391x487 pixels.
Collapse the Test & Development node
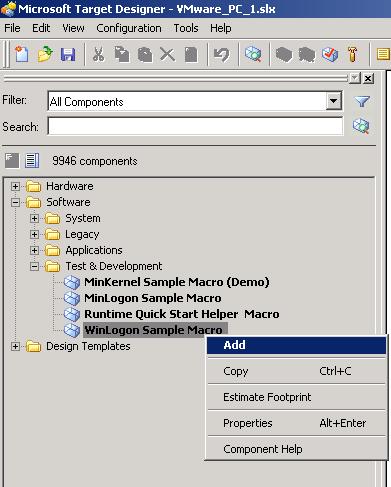pos(34,266)
